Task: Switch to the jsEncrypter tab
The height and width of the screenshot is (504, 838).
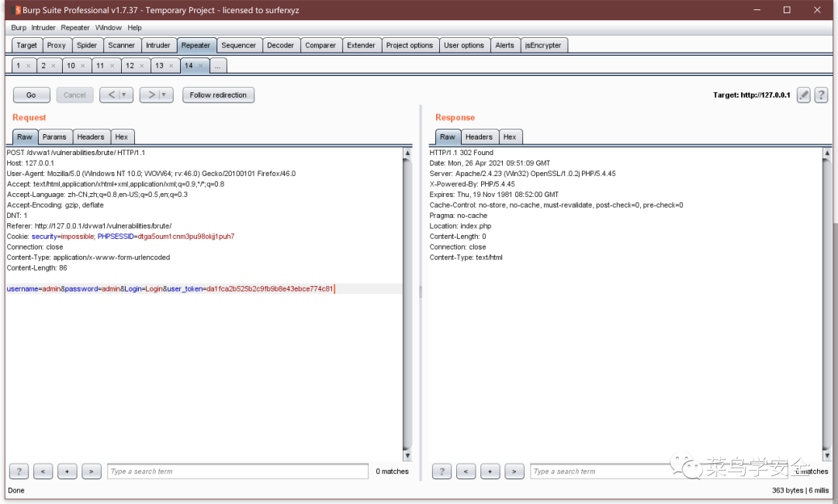Action: [543, 46]
